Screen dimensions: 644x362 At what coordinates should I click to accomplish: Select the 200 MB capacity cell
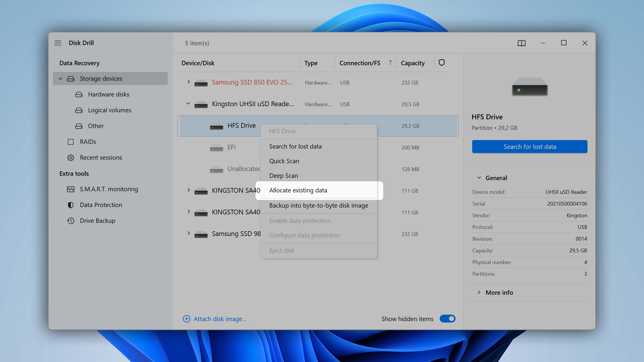[x=410, y=148]
